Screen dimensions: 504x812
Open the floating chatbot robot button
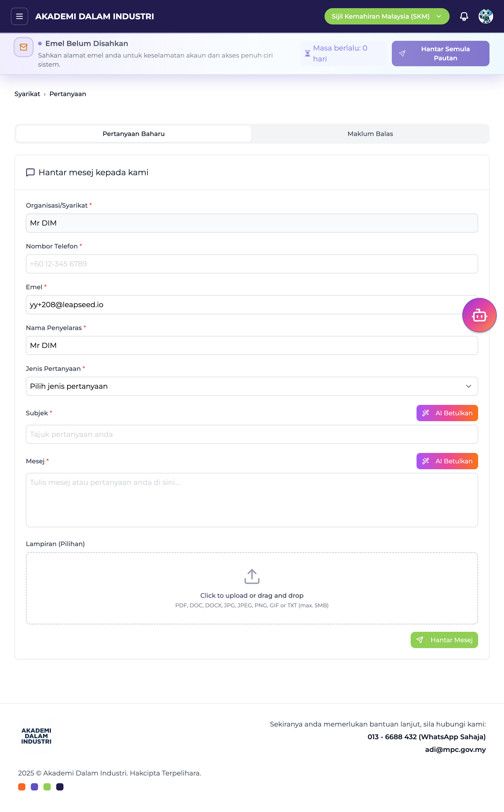(x=479, y=315)
